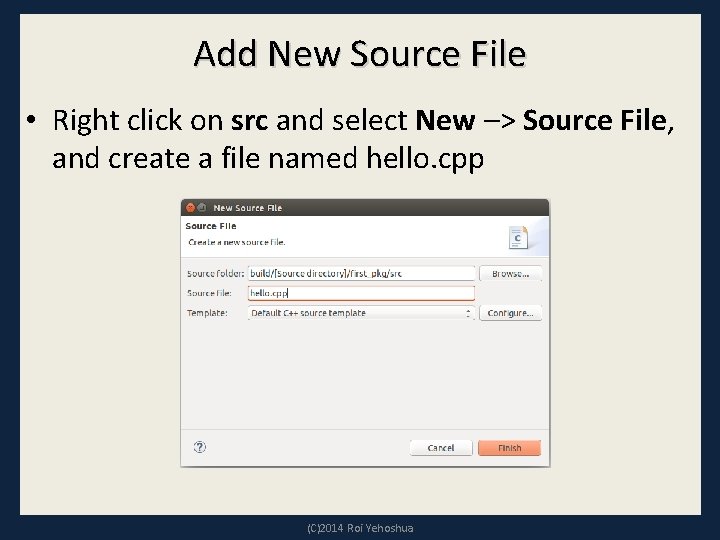Click the Configure... button
Image resolution: width=720 pixels, height=540 pixels.
click(x=510, y=313)
